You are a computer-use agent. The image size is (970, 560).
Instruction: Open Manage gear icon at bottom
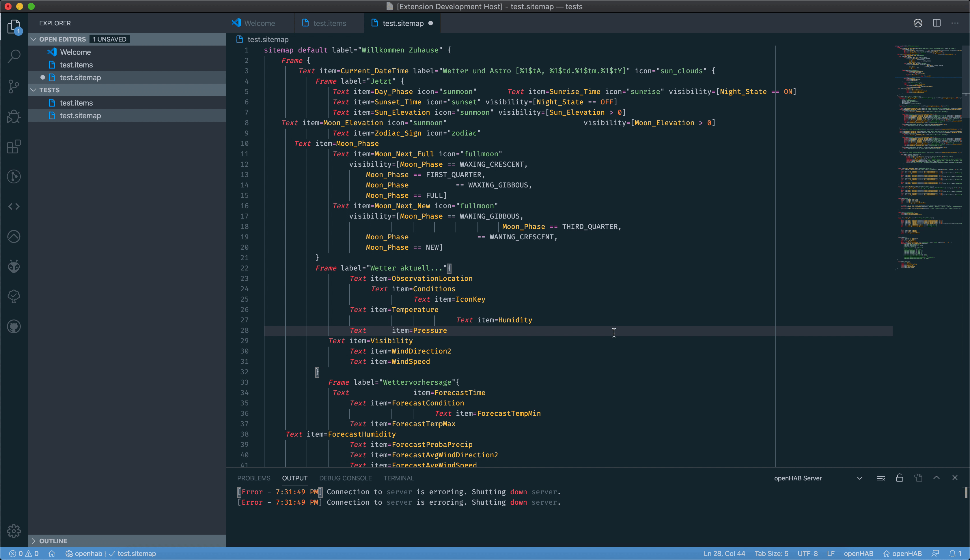14,531
